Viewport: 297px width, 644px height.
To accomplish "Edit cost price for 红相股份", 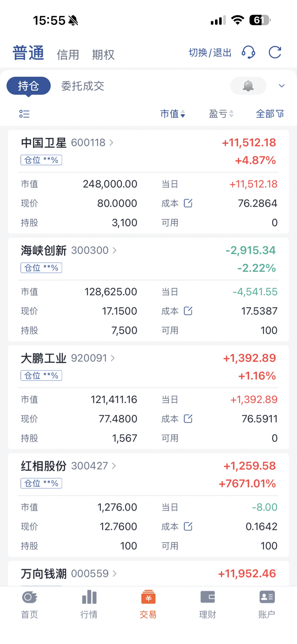I will click(188, 526).
